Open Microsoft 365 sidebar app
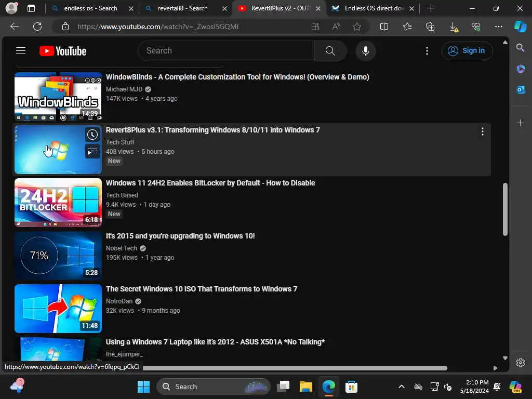The height and width of the screenshot is (399, 532). [521, 69]
